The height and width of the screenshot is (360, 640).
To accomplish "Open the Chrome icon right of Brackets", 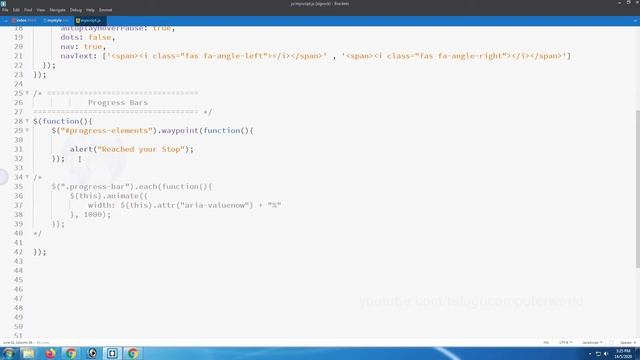I will 133,353.
